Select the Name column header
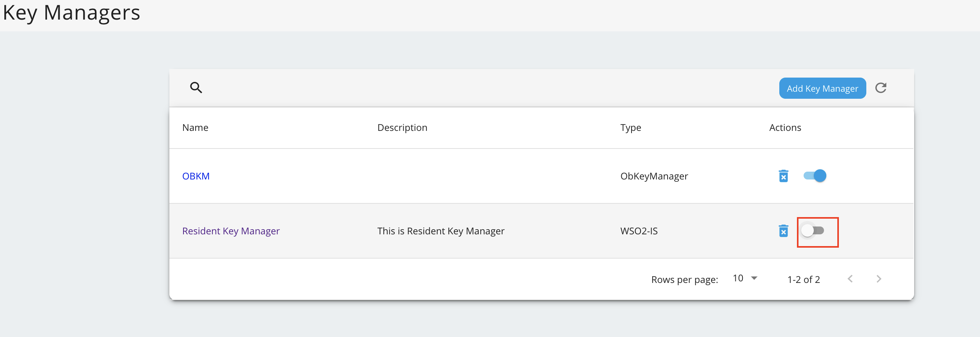 [x=195, y=127]
